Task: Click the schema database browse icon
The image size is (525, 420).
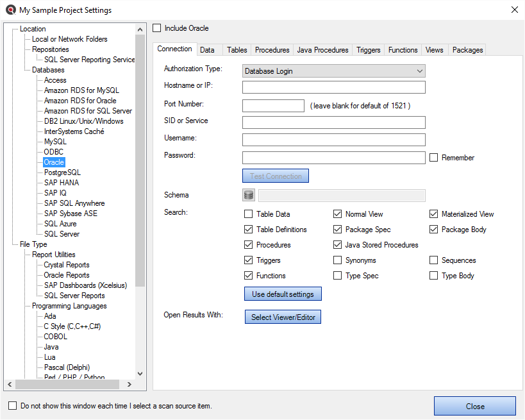Action: coord(249,195)
